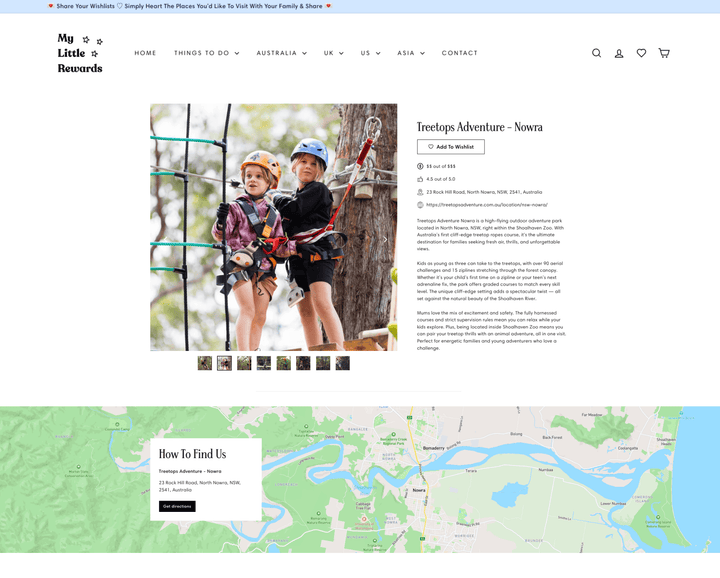The height and width of the screenshot is (578, 720).
Task: Open the account profile icon
Action: pyautogui.click(x=619, y=53)
